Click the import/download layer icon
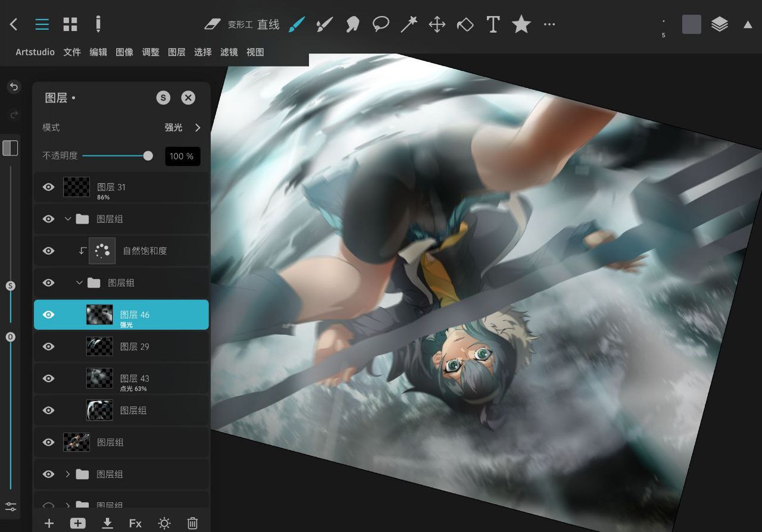 tap(107, 523)
